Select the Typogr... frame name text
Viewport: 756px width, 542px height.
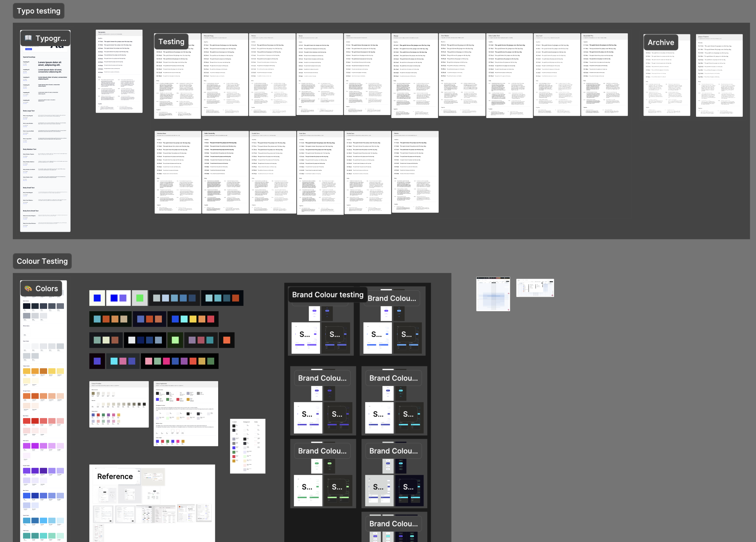(51, 38)
